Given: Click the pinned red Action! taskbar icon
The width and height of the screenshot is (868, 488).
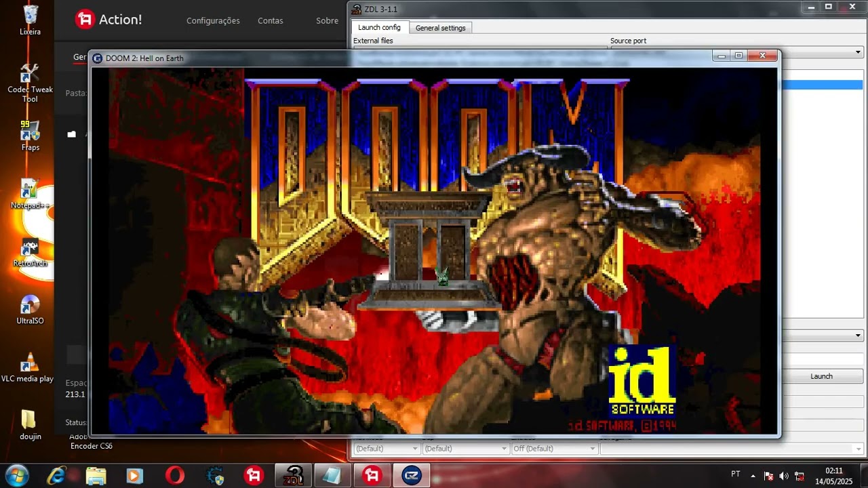Looking at the screenshot, I should click(x=254, y=475).
